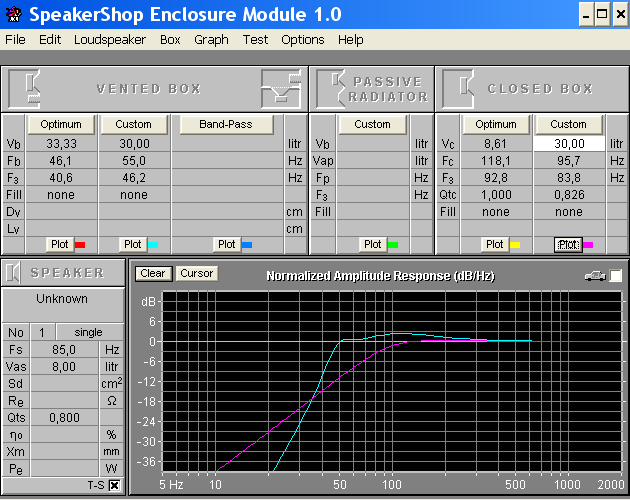Viewport: 630px width, 500px height.
Task: Click Closed Box Custom F3 value 83,8
Action: click(569, 178)
